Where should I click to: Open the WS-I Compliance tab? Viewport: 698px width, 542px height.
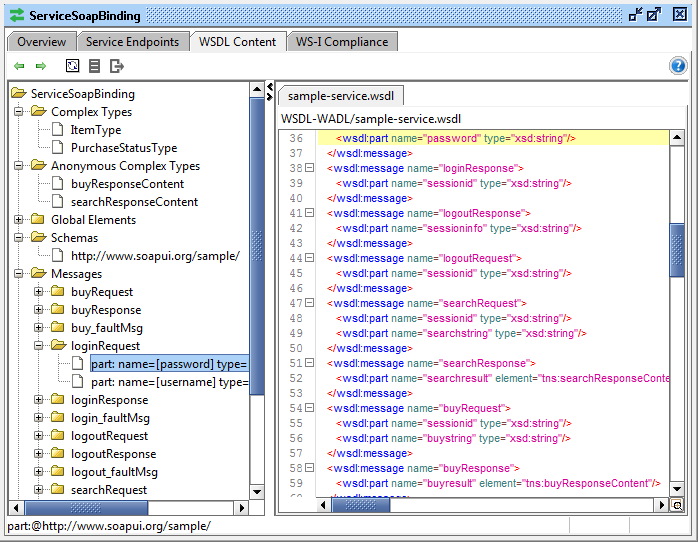pyautogui.click(x=343, y=42)
